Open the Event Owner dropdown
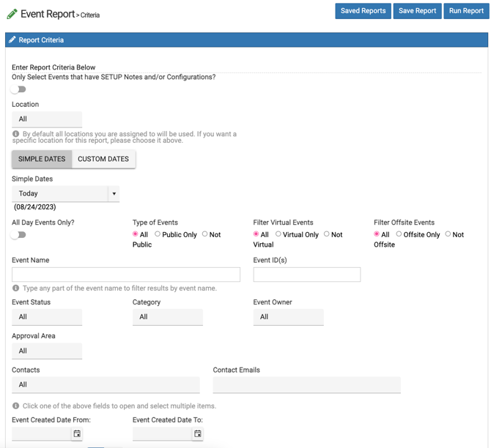 [288, 317]
